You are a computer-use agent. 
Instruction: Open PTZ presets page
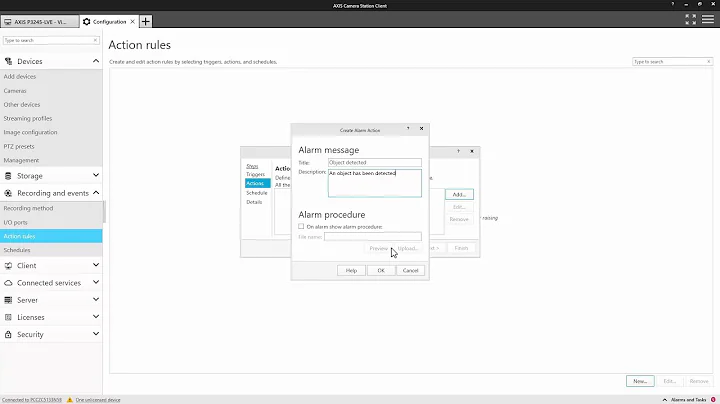(19, 146)
